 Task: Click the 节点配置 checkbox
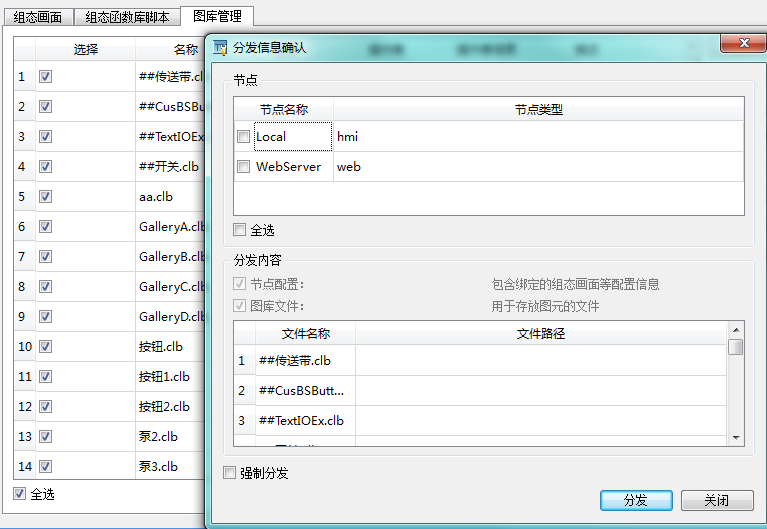(x=239, y=283)
